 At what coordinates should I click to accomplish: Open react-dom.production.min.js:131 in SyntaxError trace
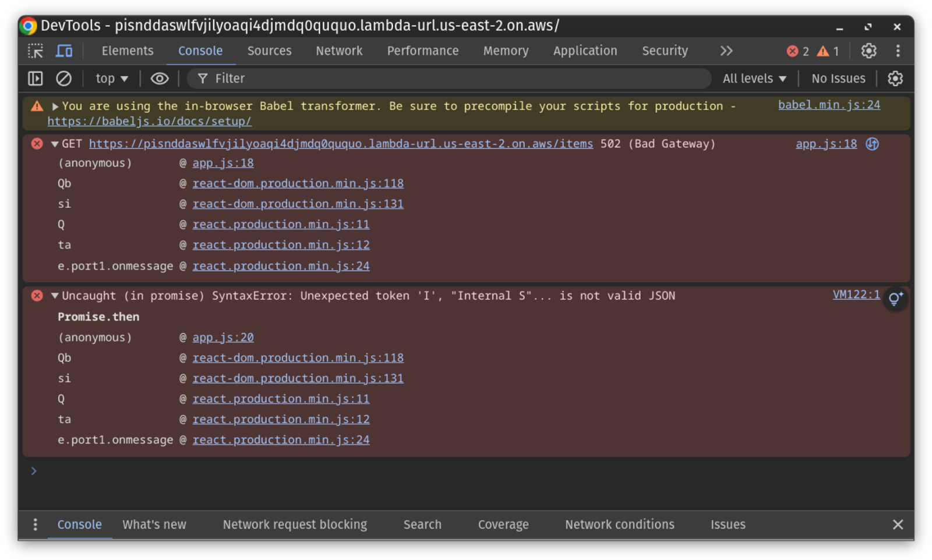298,378
